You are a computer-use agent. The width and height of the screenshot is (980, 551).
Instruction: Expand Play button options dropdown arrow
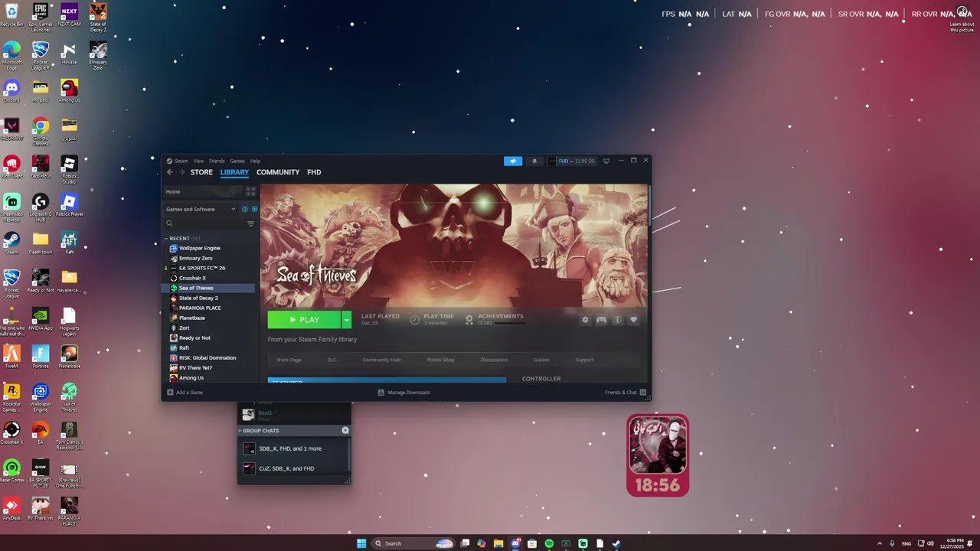click(x=346, y=320)
